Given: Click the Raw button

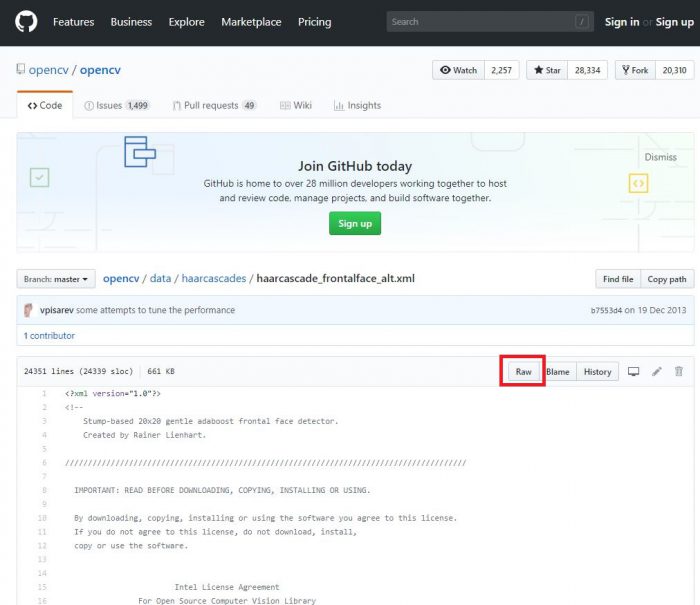Looking at the screenshot, I should point(524,371).
